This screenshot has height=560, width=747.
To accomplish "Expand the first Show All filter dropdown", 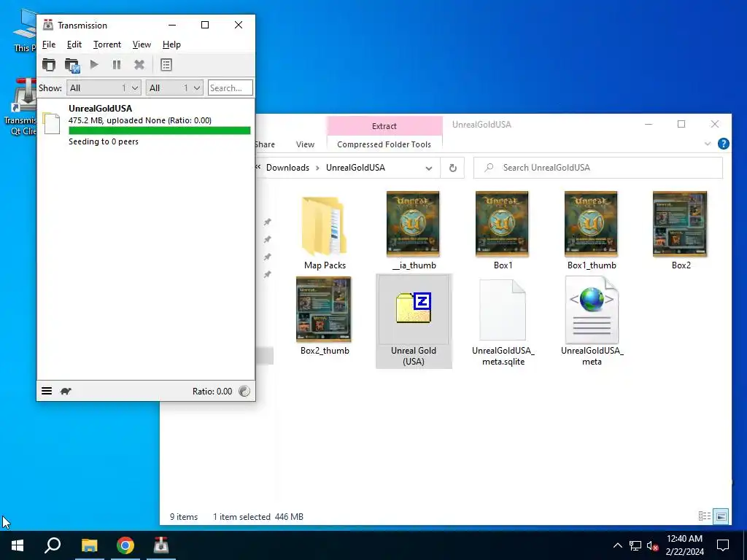I will pos(104,88).
